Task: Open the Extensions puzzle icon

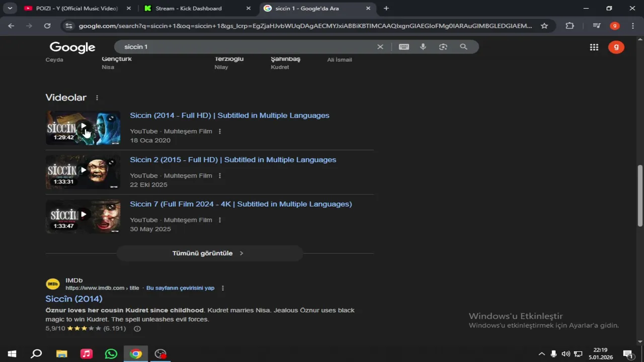Action: [x=570, y=26]
